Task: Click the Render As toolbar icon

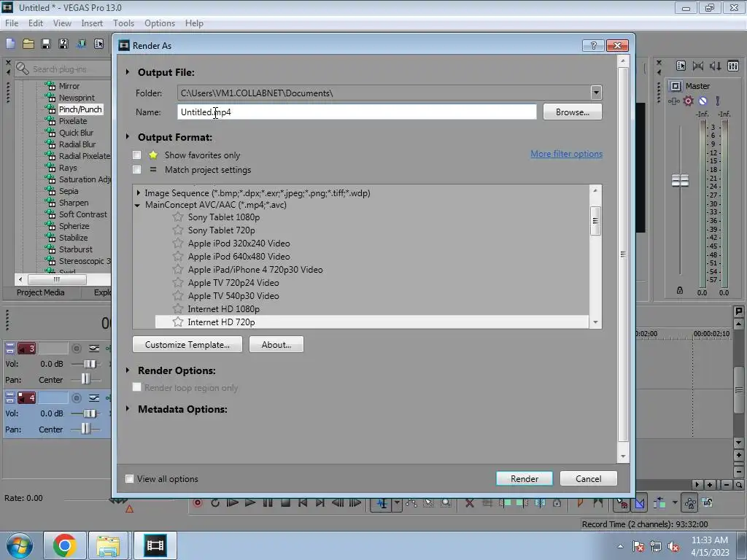Action: coord(82,44)
